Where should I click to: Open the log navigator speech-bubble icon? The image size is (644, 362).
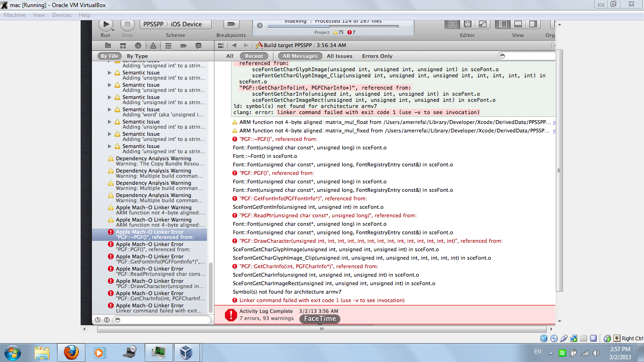click(x=198, y=46)
